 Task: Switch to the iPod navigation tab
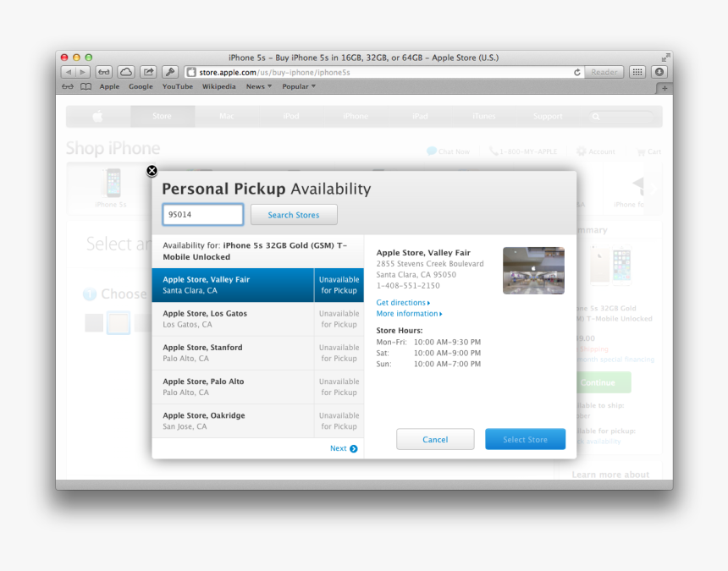click(x=291, y=117)
